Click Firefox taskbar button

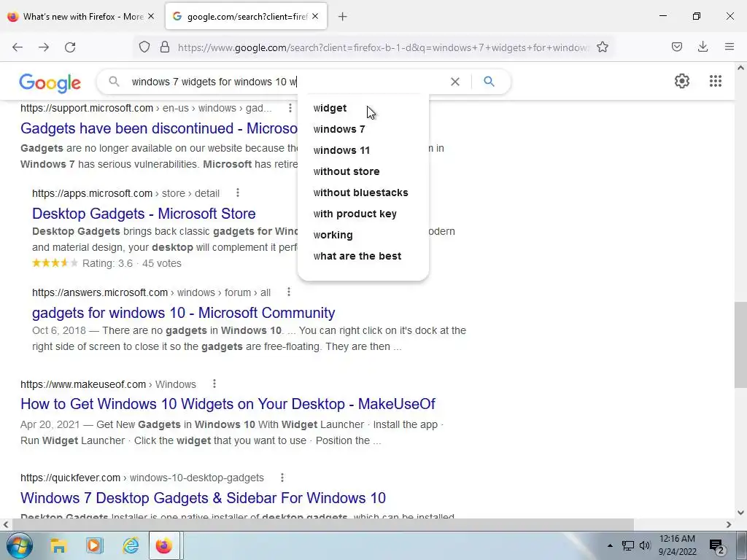coord(164,545)
